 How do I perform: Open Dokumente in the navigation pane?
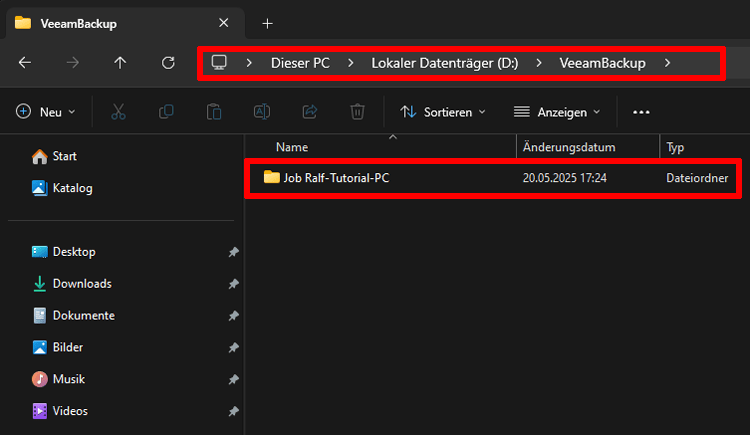74,315
